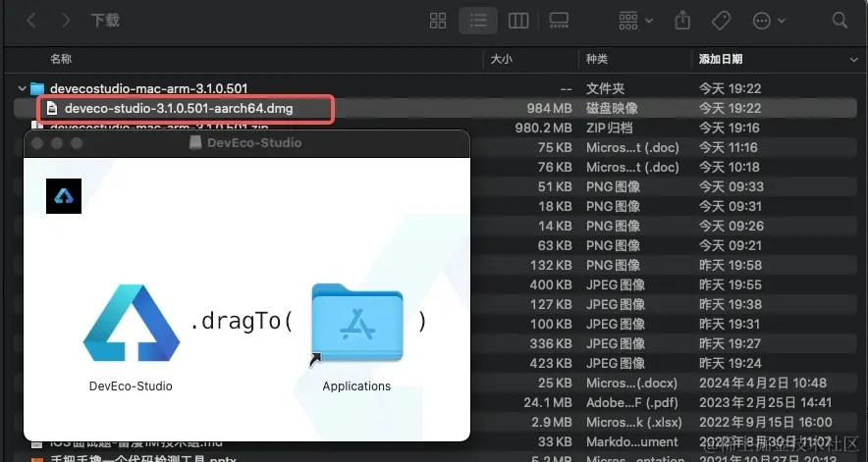Open the more actions ellipsis menu
This screenshot has height=462, width=868.
769,21
